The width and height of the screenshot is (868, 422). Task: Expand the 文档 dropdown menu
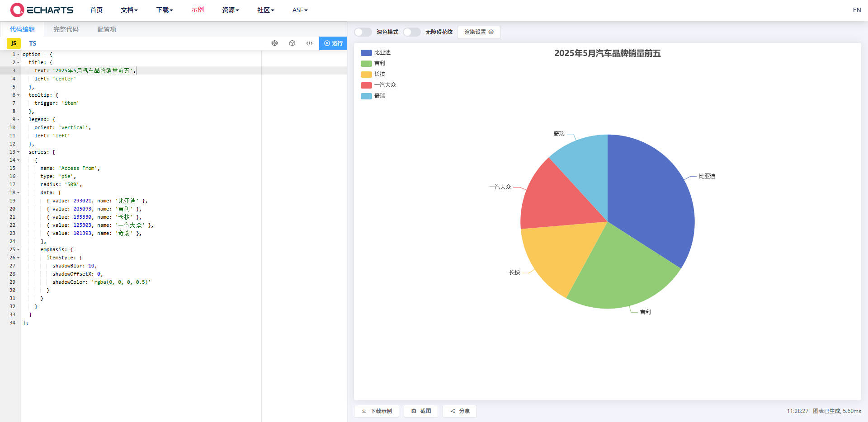click(129, 10)
